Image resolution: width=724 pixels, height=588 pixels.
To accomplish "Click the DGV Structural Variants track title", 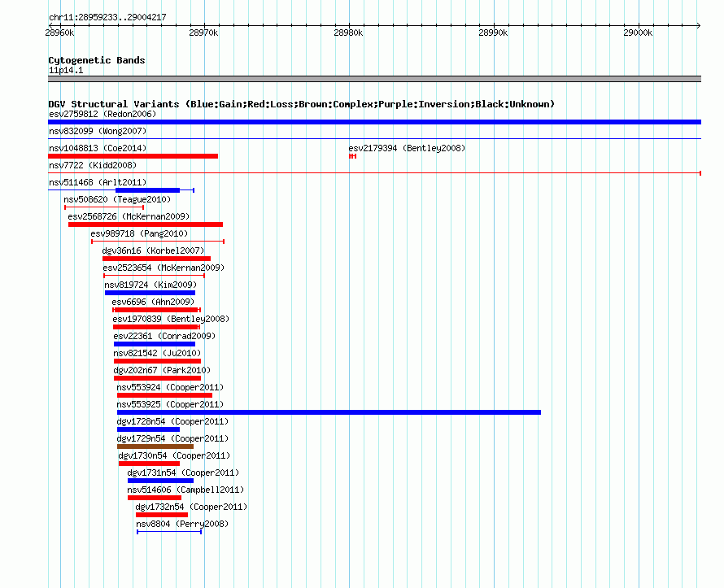I will point(302,104).
